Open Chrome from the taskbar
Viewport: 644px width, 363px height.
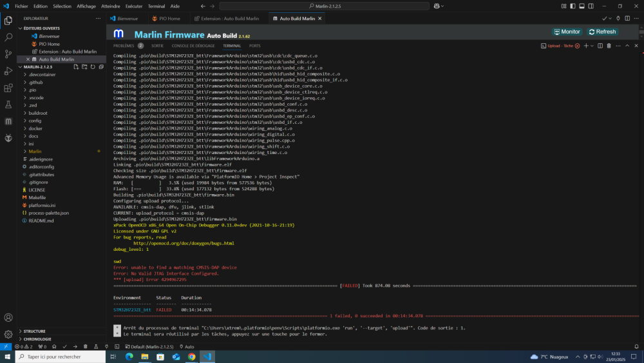[x=192, y=357]
